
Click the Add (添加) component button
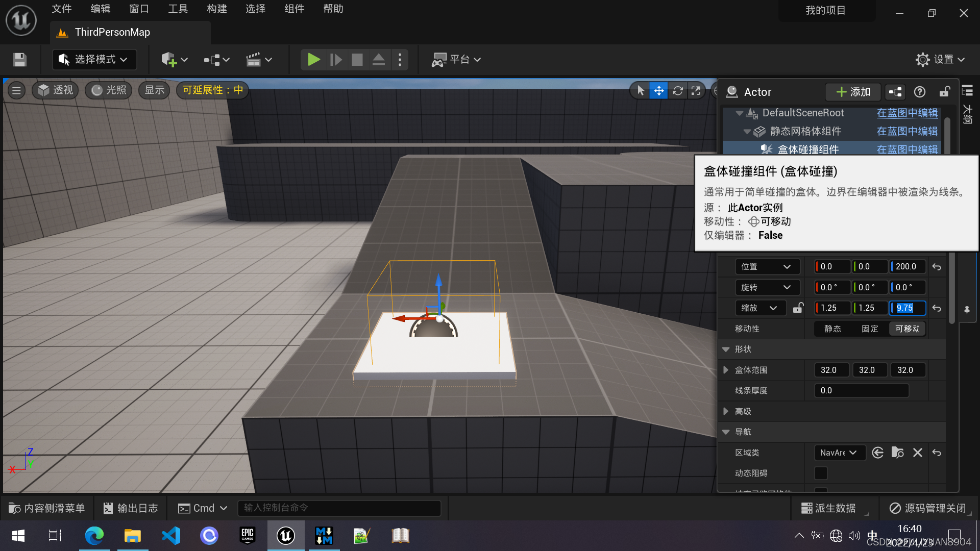point(853,92)
